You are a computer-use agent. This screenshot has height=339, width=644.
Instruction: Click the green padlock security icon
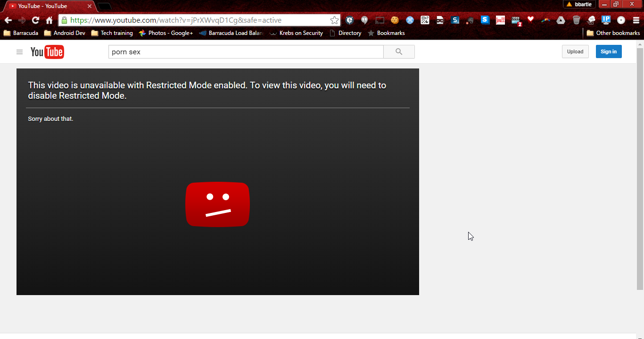(x=64, y=20)
